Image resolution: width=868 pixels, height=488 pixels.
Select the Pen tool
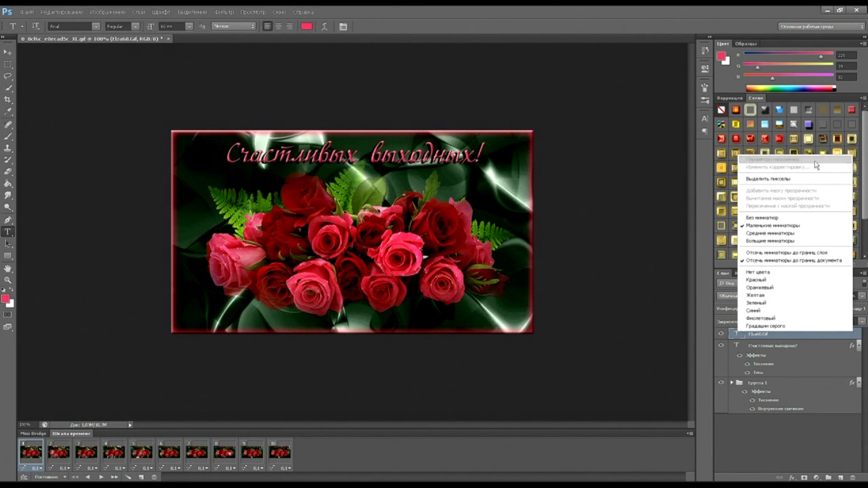[8, 220]
